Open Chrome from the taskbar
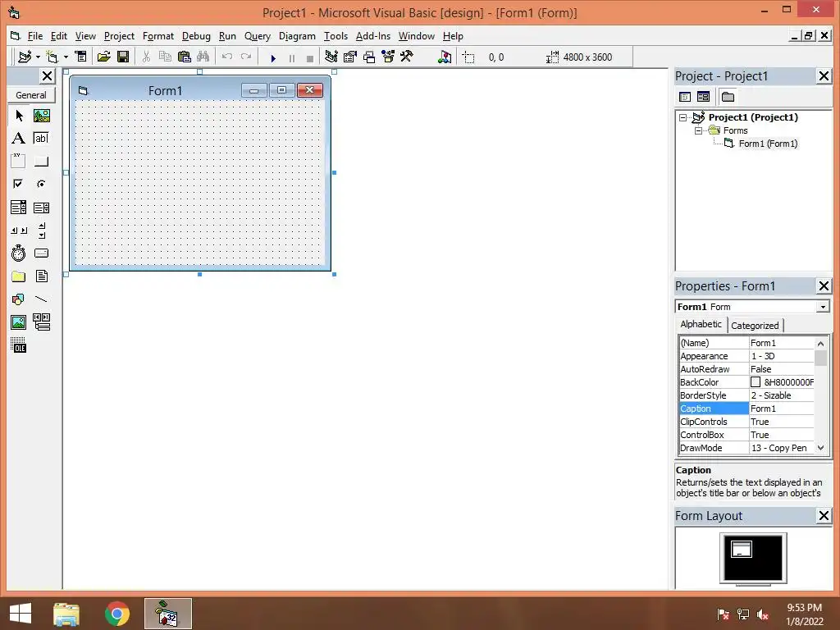 point(116,614)
